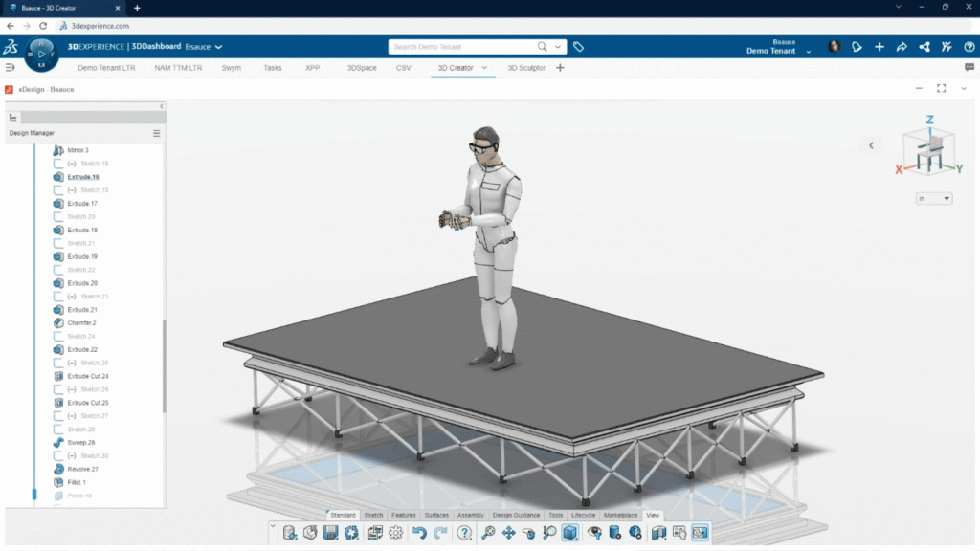Click the tag icon beside search box
Screen dimensions: 980x551
pyautogui.click(x=578, y=47)
